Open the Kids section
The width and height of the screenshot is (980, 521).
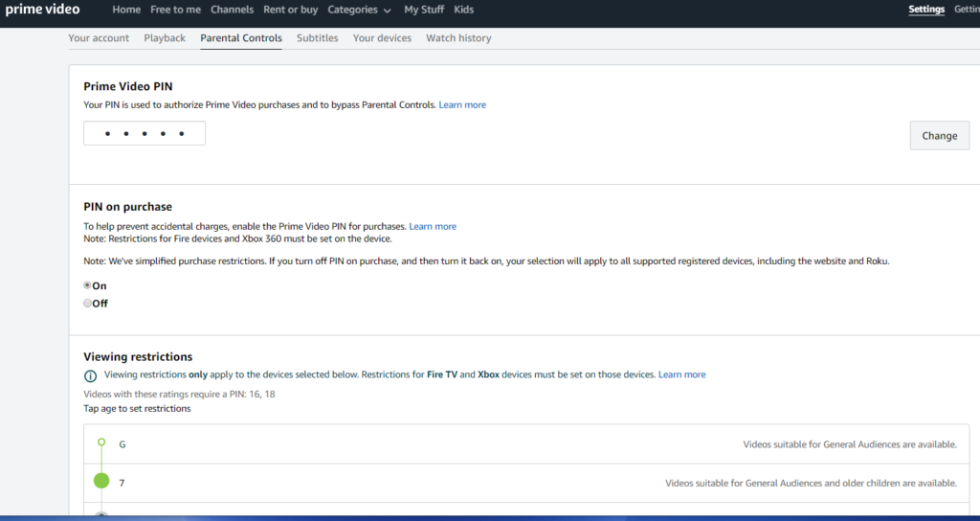464,10
